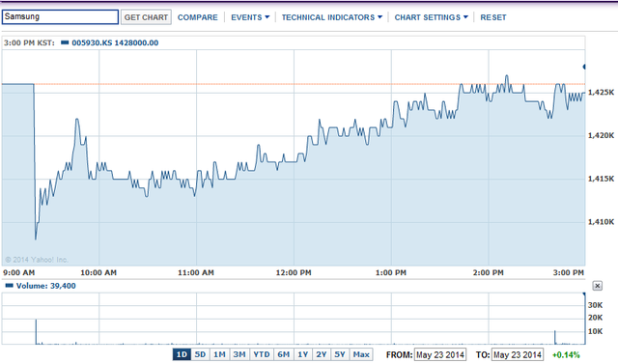Click the Samsung symbol search field
Image resolution: width=618 pixels, height=364 pixels.
pyautogui.click(x=60, y=17)
